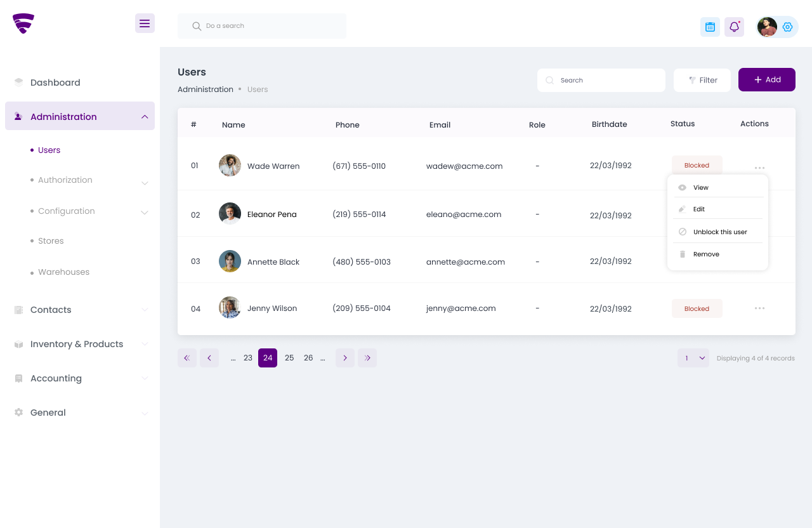Collapse the Administration section chevron
Viewport: 812px width, 528px height.
click(x=145, y=117)
